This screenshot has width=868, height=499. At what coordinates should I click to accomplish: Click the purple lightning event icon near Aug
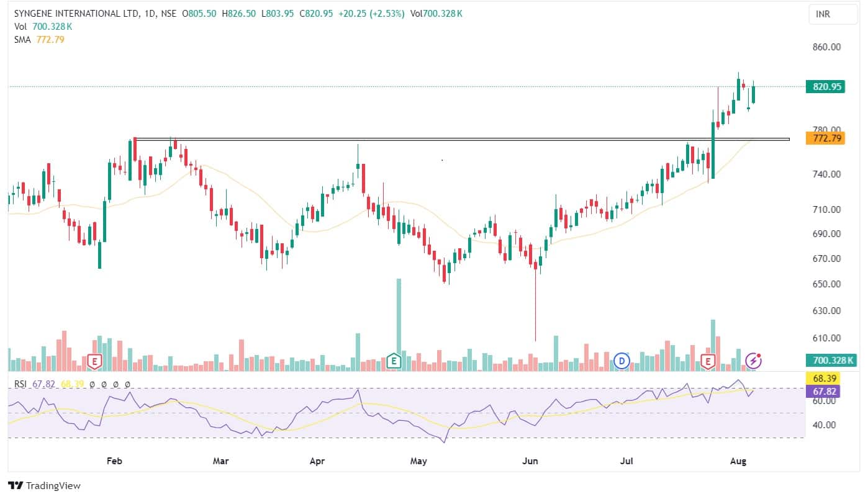pyautogui.click(x=753, y=360)
